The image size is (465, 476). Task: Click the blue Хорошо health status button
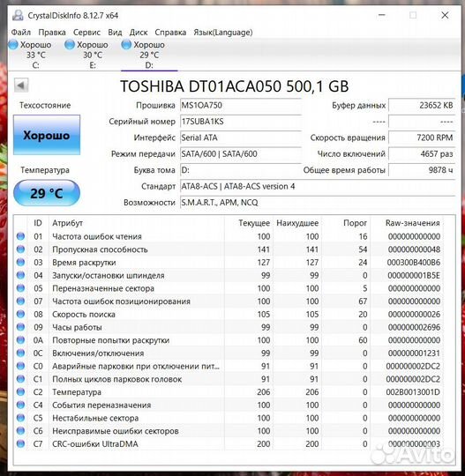[47, 135]
